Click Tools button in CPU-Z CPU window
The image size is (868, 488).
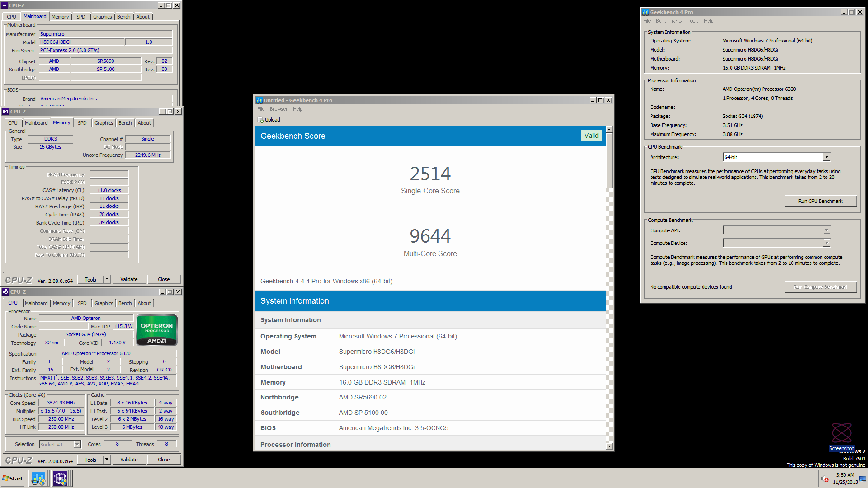pyautogui.click(x=90, y=460)
